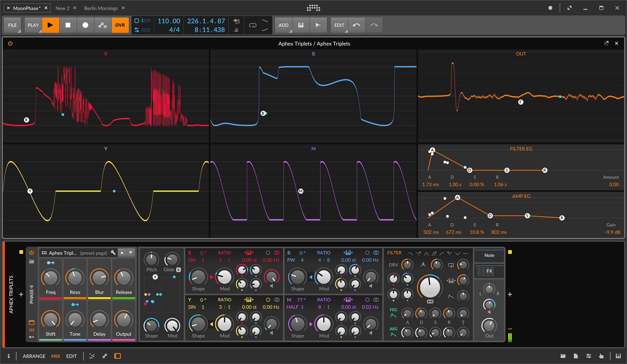Viewport: 627px width, 364px height.
Task: Toggle the OVR overdub button
Action: (120, 25)
